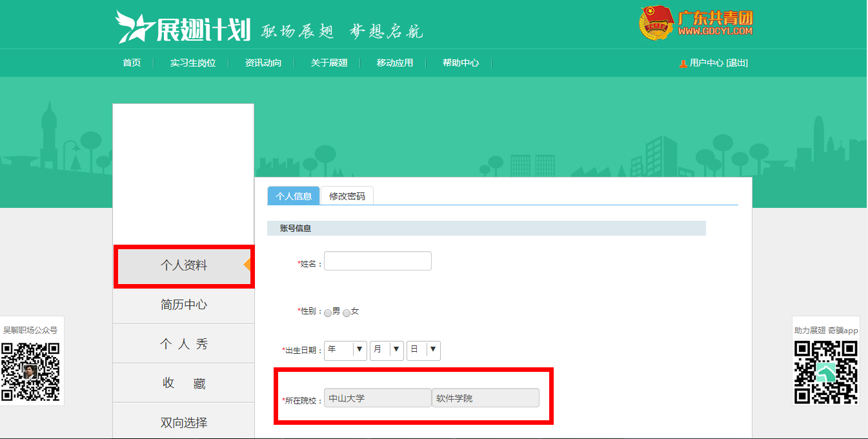The width and height of the screenshot is (868, 439).
Task: Open 实习生岗位 in the navigation bar
Action: (192, 63)
